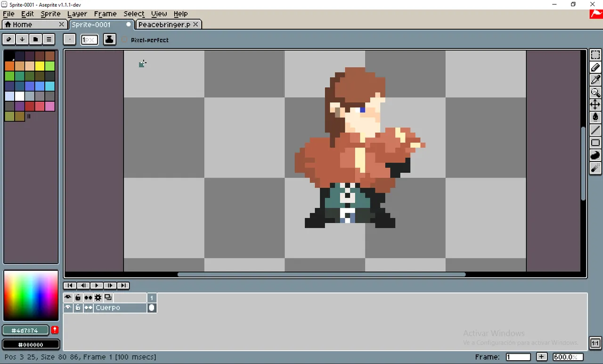
Task: Open the palette options menu
Action: pos(49,39)
